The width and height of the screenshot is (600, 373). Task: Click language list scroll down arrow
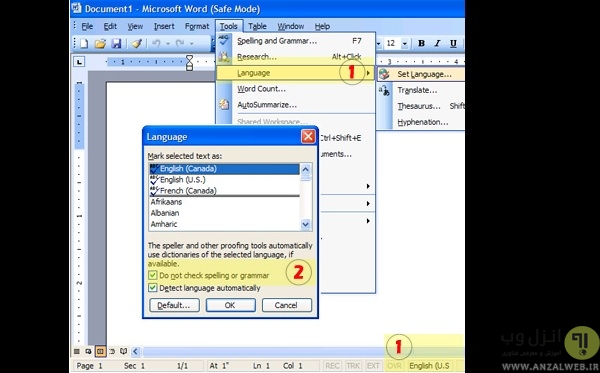(x=305, y=225)
